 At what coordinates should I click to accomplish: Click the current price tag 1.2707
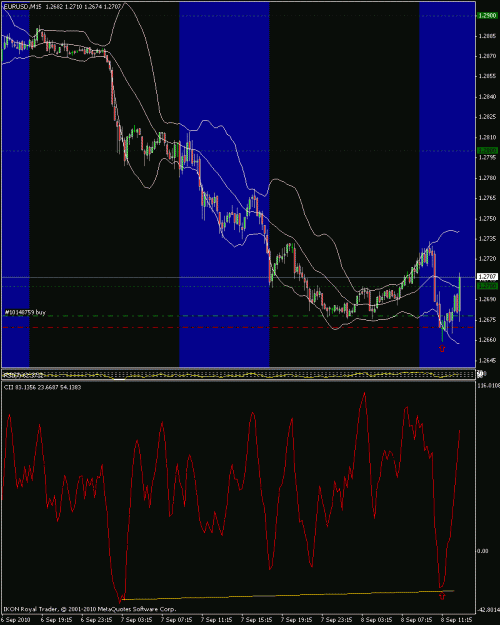click(x=487, y=277)
